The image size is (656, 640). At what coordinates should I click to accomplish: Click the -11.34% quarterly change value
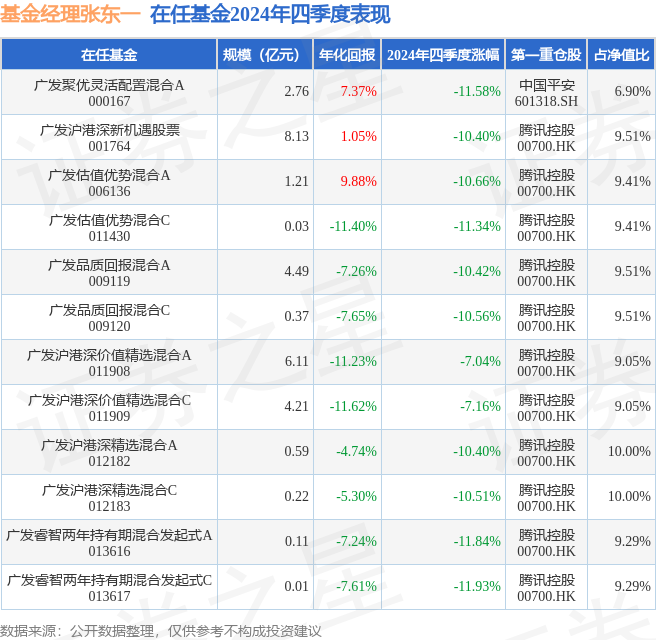coord(477,226)
